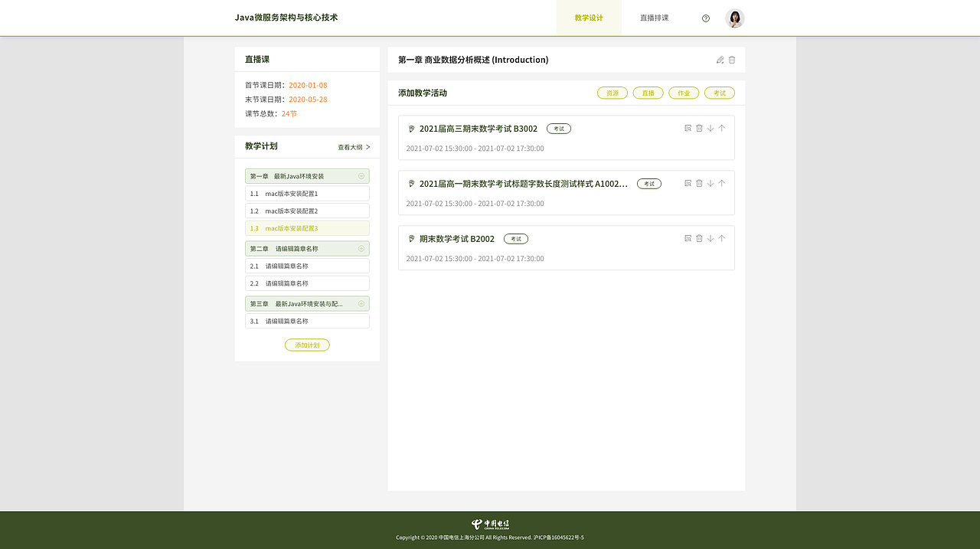Select section 1.2 mac版本安装配置2

pyautogui.click(x=307, y=211)
